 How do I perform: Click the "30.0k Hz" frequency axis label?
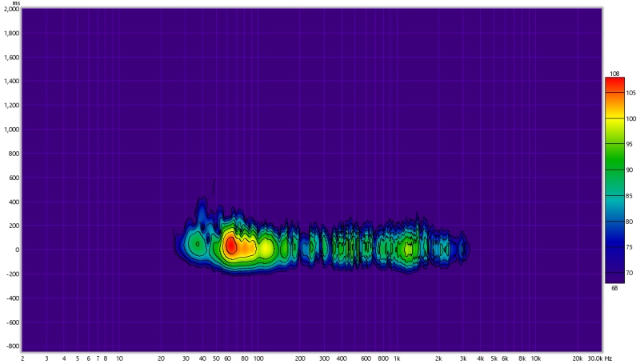click(600, 358)
